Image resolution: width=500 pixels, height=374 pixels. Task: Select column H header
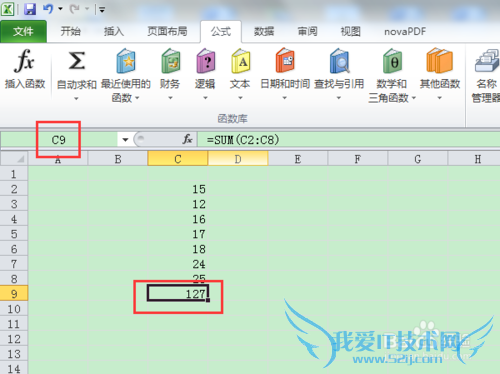(x=474, y=159)
